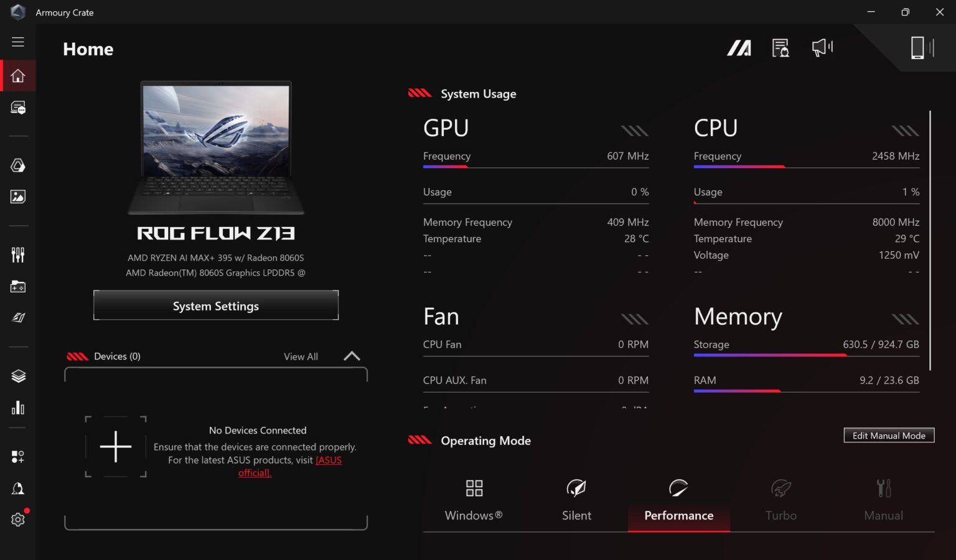
Task: Open the wallpaper gallery sidebar icon
Action: (18, 197)
